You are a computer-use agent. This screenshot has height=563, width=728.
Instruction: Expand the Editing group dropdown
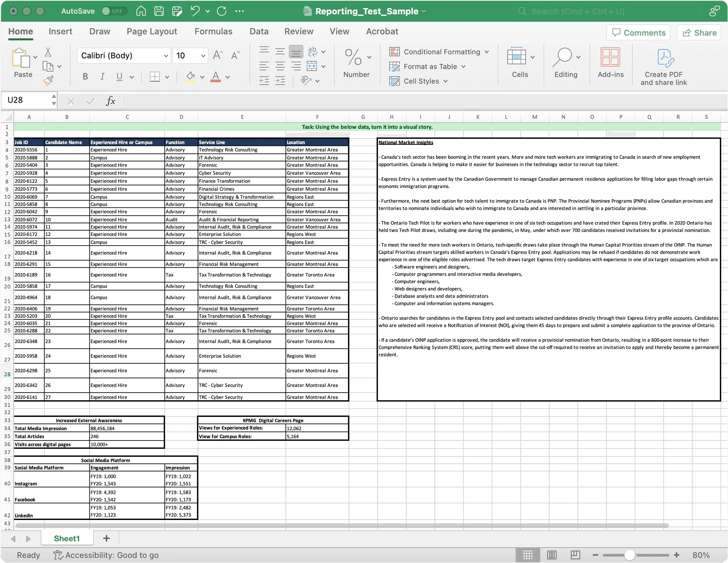[578, 57]
